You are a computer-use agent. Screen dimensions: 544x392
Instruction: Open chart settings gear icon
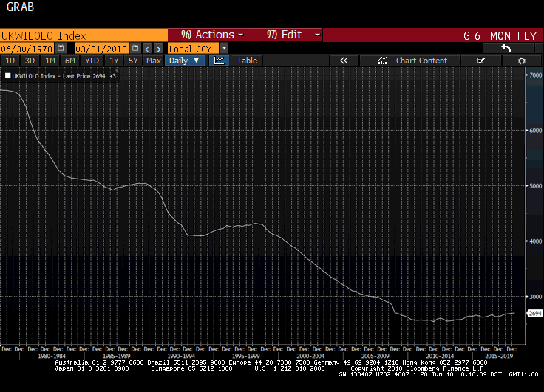(522, 61)
